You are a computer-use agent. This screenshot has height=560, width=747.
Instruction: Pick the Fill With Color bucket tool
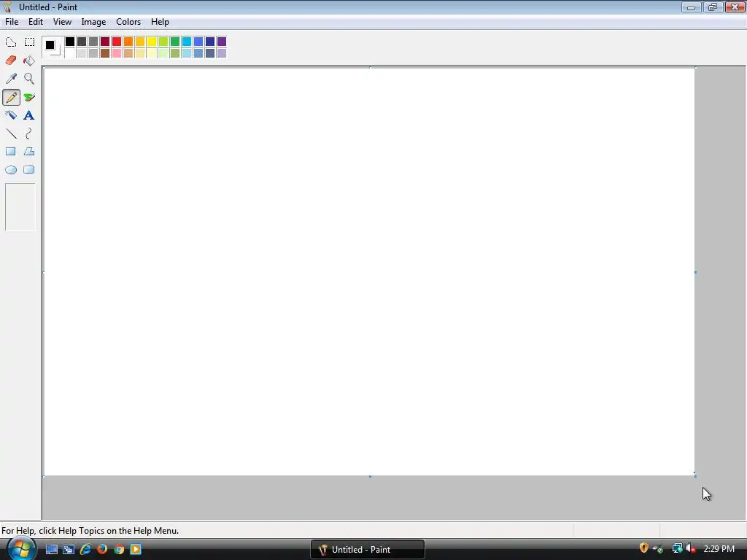coord(29,61)
